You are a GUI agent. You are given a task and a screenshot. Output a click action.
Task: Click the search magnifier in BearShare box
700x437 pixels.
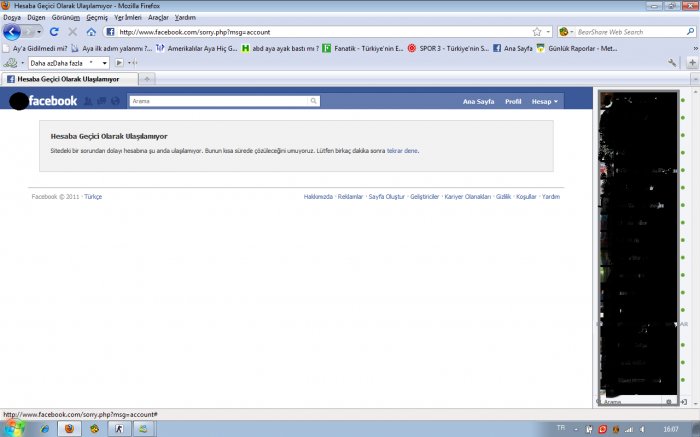[x=690, y=32]
